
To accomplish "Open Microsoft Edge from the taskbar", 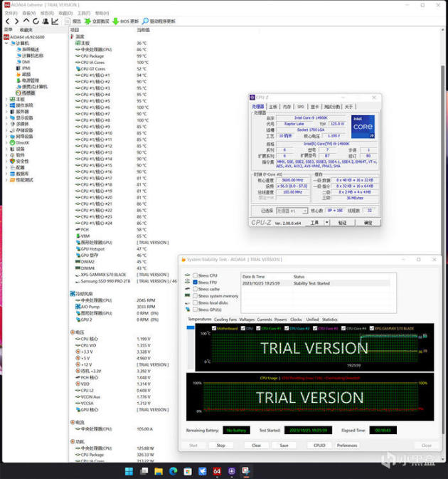I will [173, 471].
